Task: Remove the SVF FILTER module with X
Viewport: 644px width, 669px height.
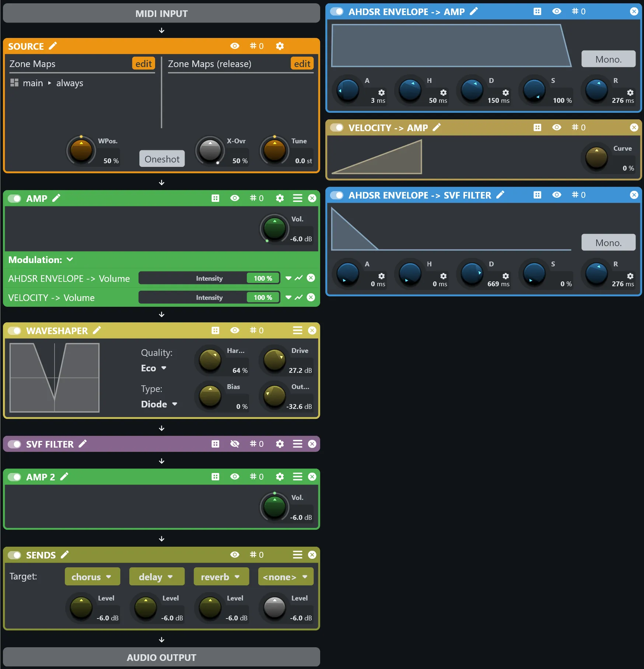Action: (312, 444)
